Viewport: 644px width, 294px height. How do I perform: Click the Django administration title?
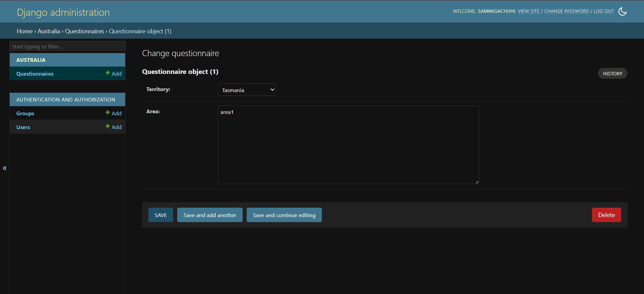(x=63, y=12)
